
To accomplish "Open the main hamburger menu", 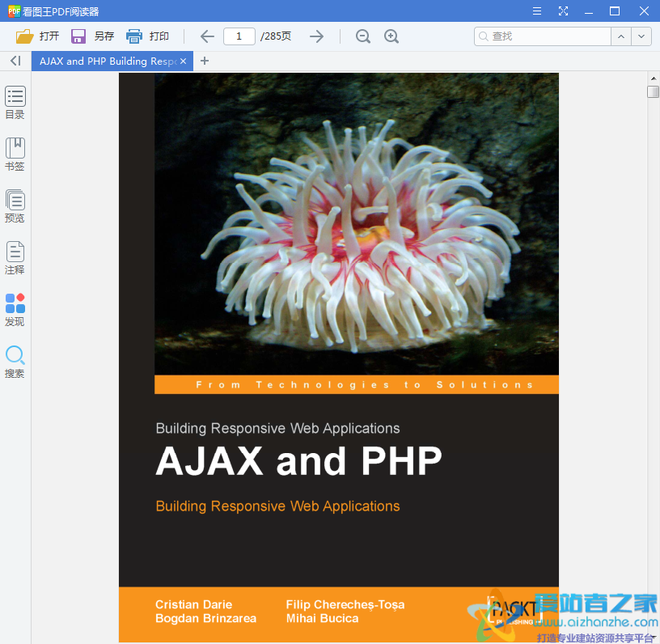I will tap(536, 11).
